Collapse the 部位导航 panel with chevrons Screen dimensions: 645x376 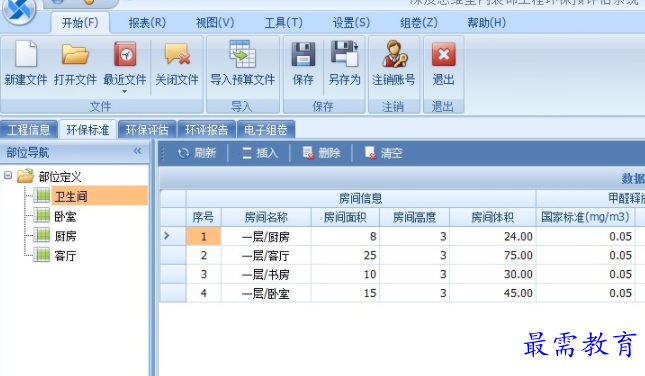coord(137,151)
